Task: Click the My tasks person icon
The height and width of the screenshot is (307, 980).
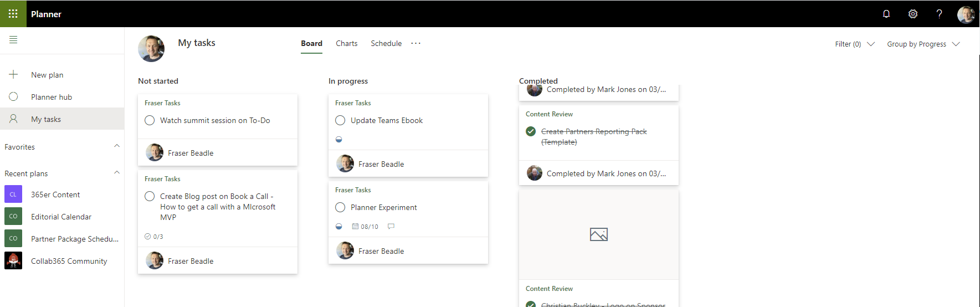Action: [13, 119]
